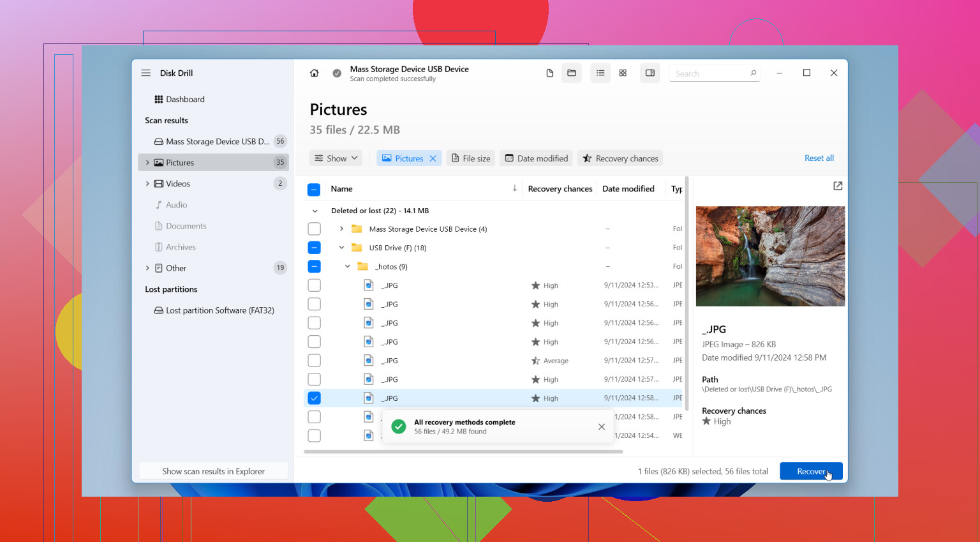Image resolution: width=980 pixels, height=542 pixels.
Task: Click the Recovery chances column header
Action: (560, 189)
